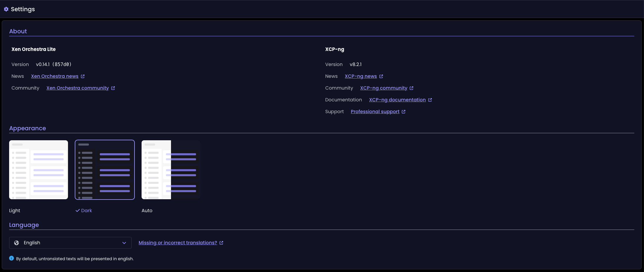Open the Professional support link
This screenshot has width=644, height=272.
pos(375,111)
